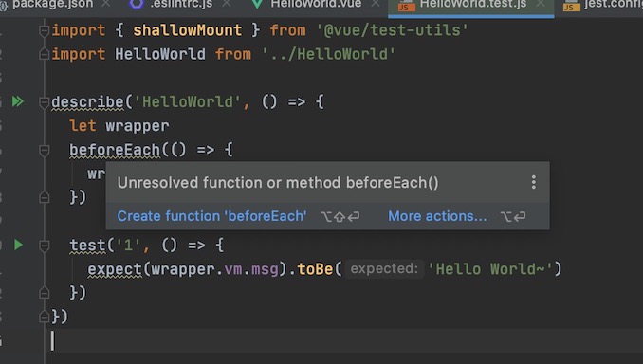Close the .eslintrc.js tab
This screenshot has width=643, height=364.
pos(227,4)
